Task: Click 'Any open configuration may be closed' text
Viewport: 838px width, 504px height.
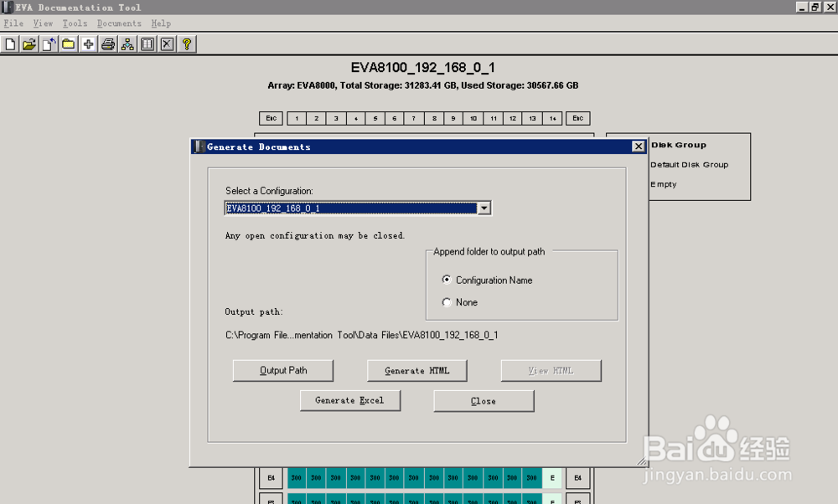Action: click(315, 235)
